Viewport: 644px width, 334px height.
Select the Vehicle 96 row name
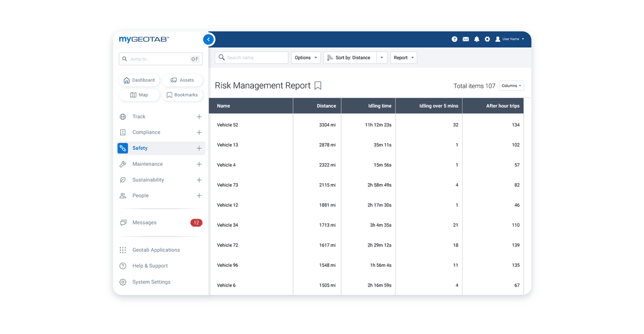click(x=228, y=265)
